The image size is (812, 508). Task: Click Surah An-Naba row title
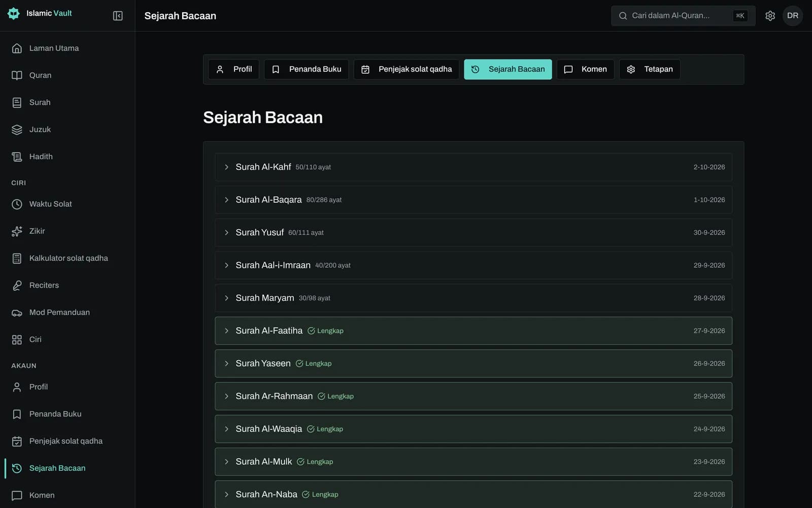click(x=266, y=494)
